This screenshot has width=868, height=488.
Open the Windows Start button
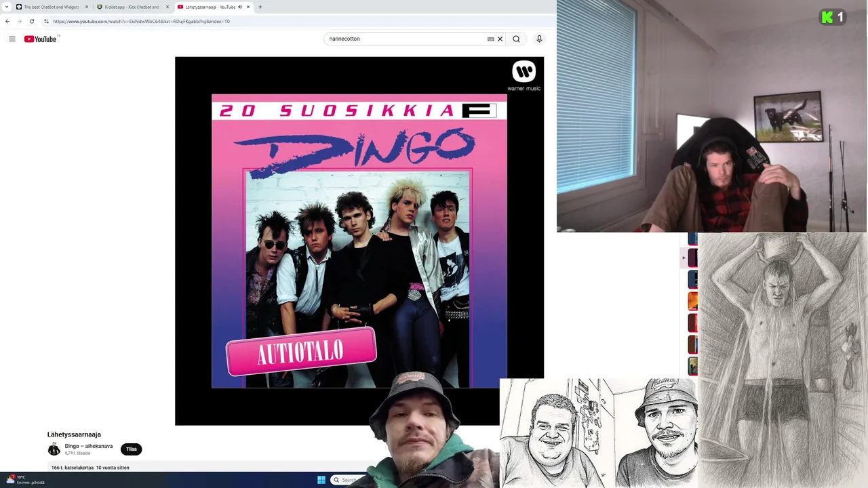tap(321, 480)
